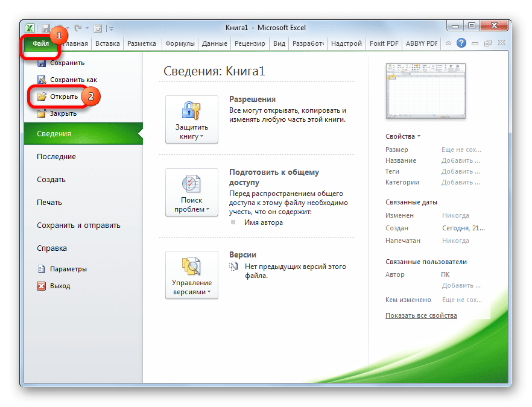This screenshot has height=407, width=532.
Task: Open the Управление версиями dropdown button
Action: [x=192, y=275]
